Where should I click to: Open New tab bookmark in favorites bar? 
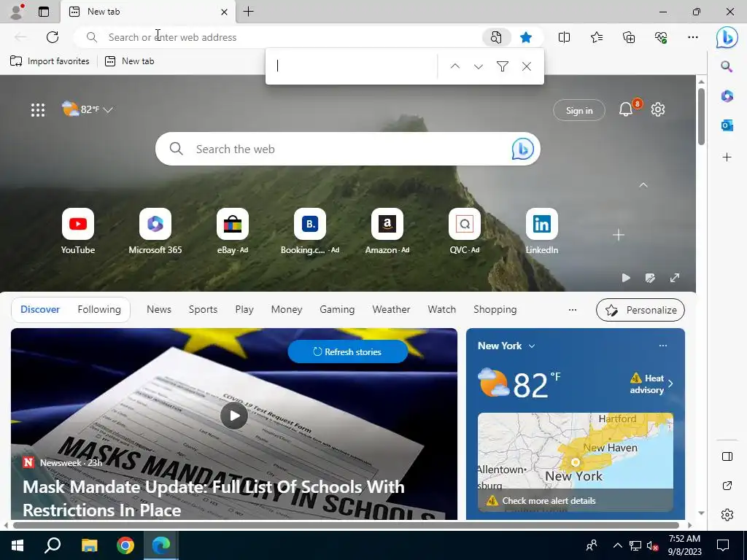coord(130,61)
